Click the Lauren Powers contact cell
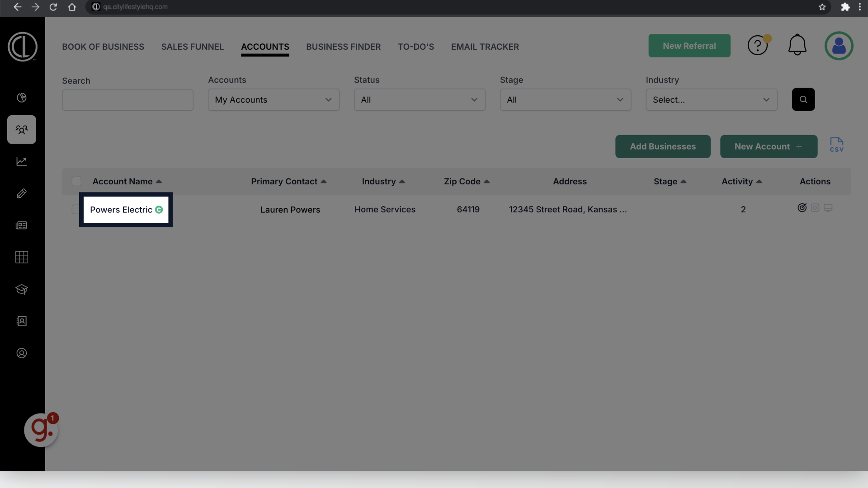Screen dimensions: 868x488 pos(290,210)
